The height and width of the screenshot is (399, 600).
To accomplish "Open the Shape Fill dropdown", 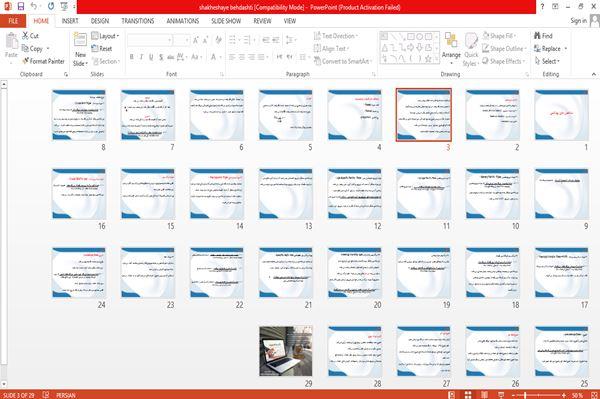I will point(499,36).
